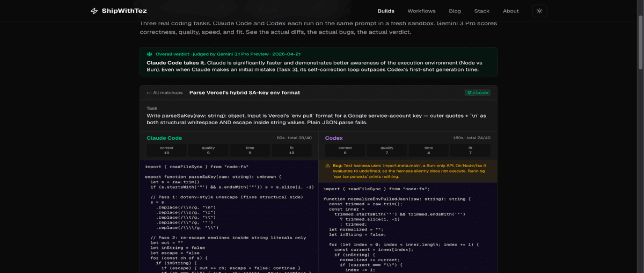Click the ShipWithTez brand name

pos(124,11)
